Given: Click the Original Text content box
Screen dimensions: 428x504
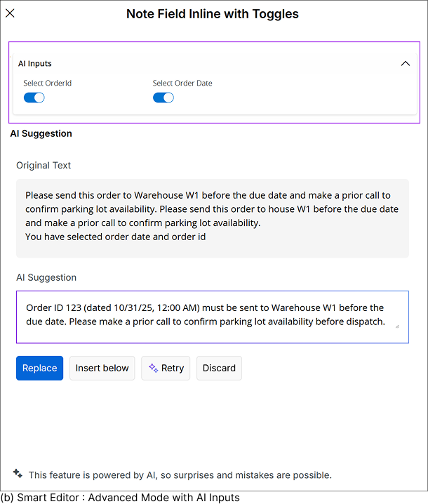Looking at the screenshot, I should (212, 216).
